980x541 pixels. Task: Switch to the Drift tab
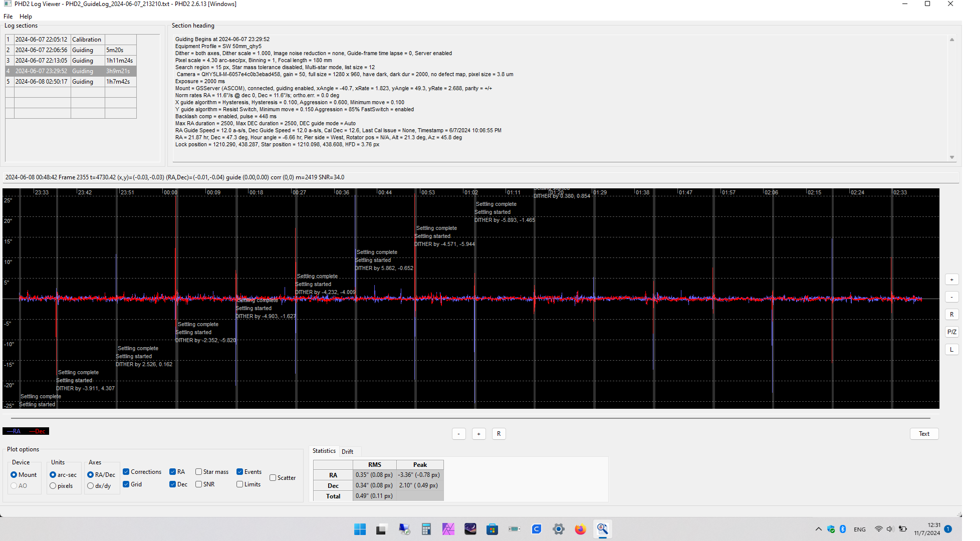tap(347, 451)
